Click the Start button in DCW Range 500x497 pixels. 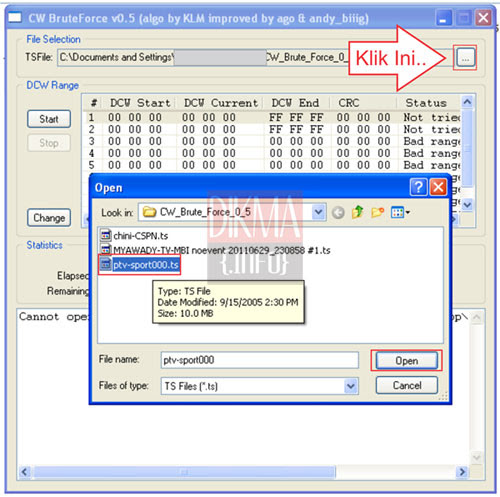49,119
